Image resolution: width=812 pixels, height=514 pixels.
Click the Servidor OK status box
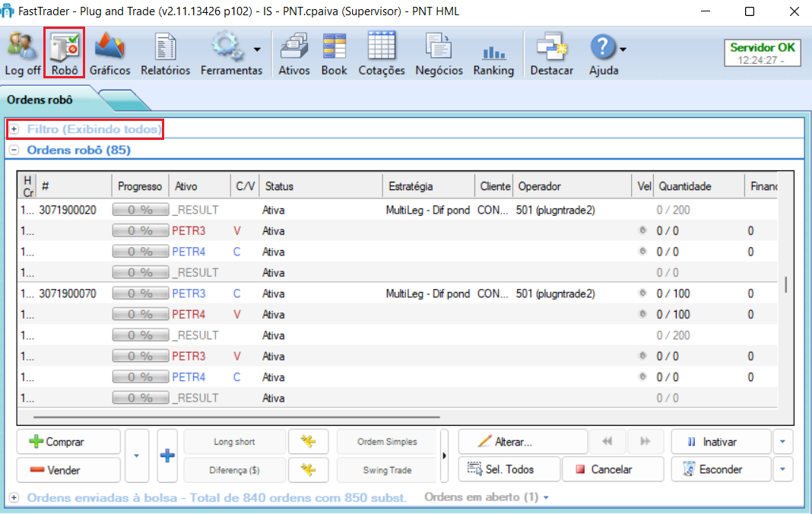[763, 53]
